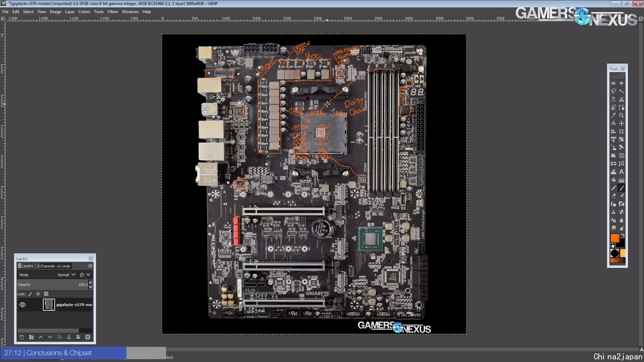
Task: Select the active Paintbrush tool
Action: [x=622, y=188]
